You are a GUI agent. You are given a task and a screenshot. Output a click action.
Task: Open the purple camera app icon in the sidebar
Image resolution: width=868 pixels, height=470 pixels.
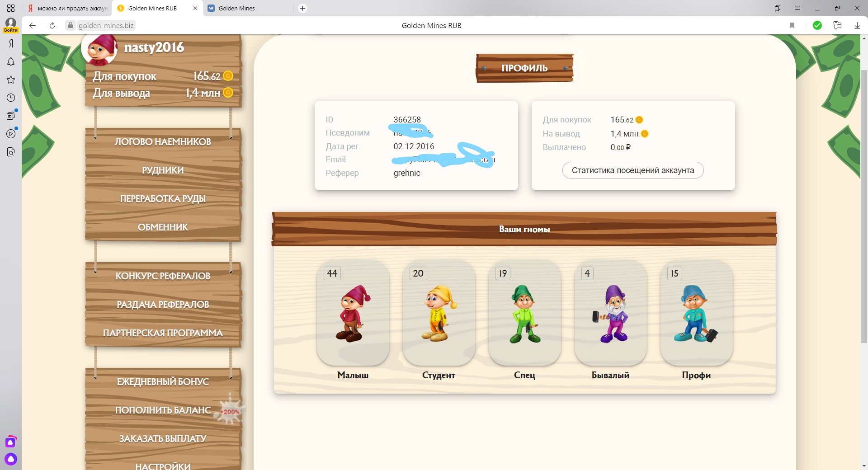coord(11,442)
